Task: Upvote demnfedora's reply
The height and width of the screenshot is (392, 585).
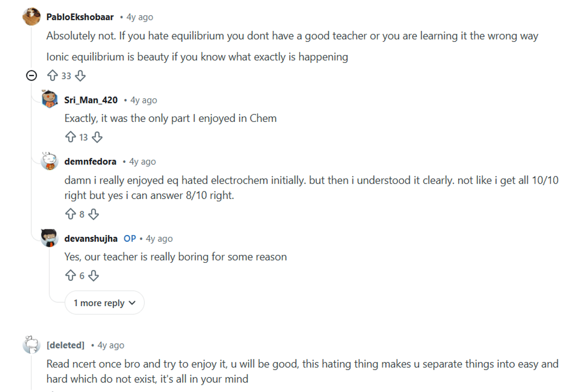Action: (70, 214)
